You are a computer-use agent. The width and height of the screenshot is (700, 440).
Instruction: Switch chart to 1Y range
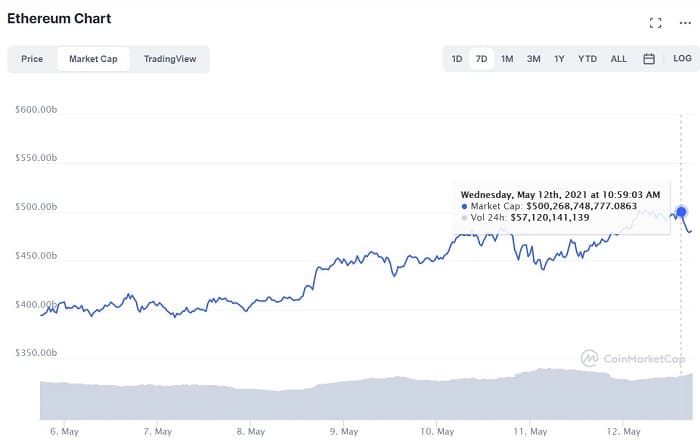point(559,59)
